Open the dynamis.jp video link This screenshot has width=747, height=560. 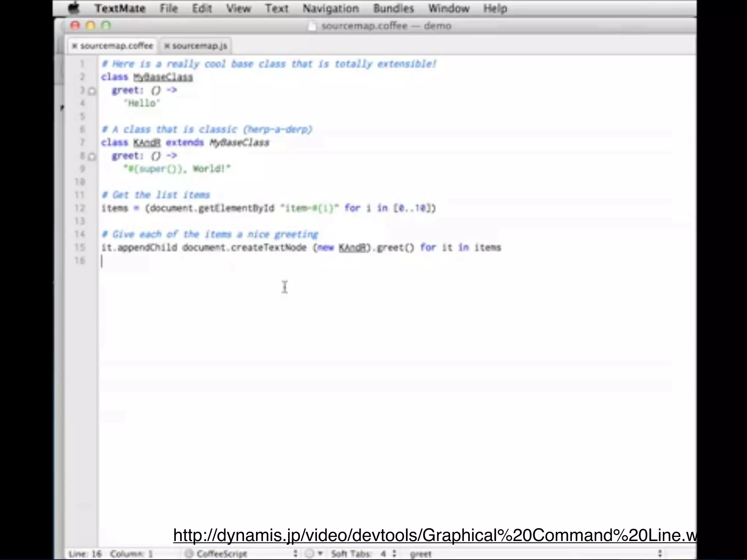(435, 535)
